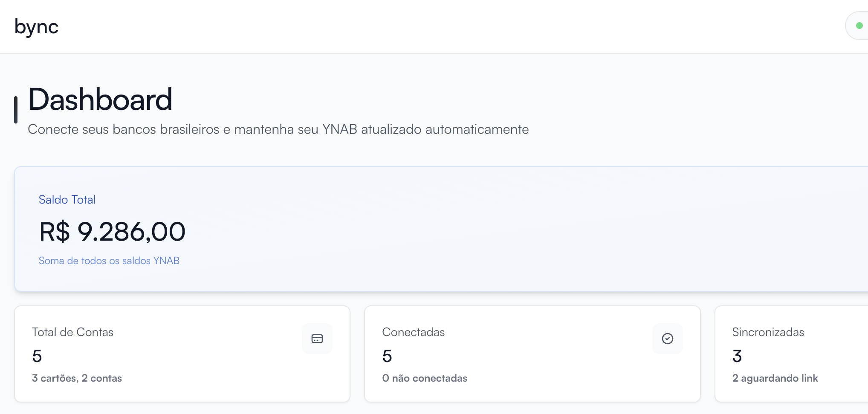
Task: Click the Saldo Total label
Action: pos(67,200)
